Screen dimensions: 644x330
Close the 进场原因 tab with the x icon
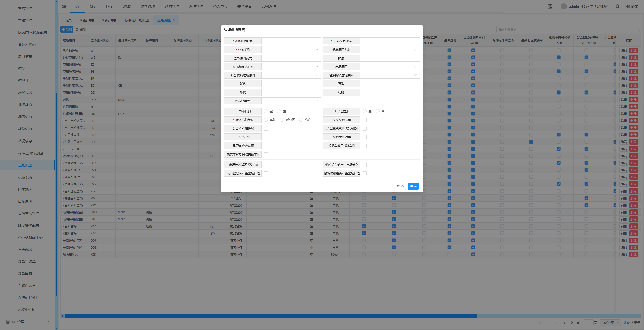click(x=174, y=20)
